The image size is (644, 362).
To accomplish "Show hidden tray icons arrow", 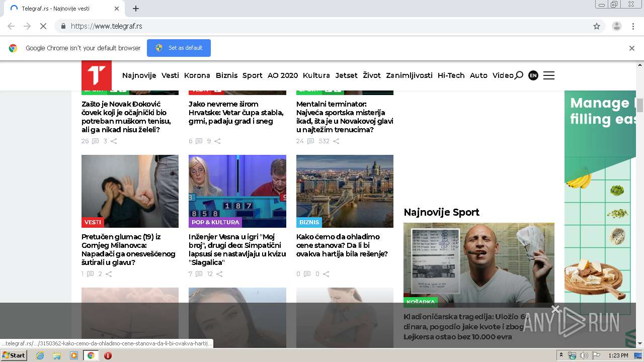I will [x=561, y=355].
